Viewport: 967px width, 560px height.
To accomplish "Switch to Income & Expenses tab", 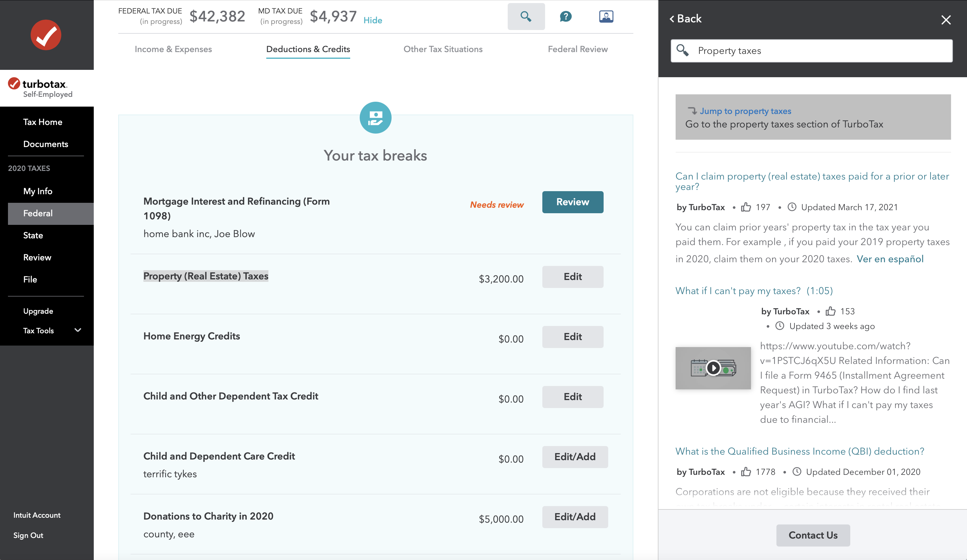I will tap(173, 49).
